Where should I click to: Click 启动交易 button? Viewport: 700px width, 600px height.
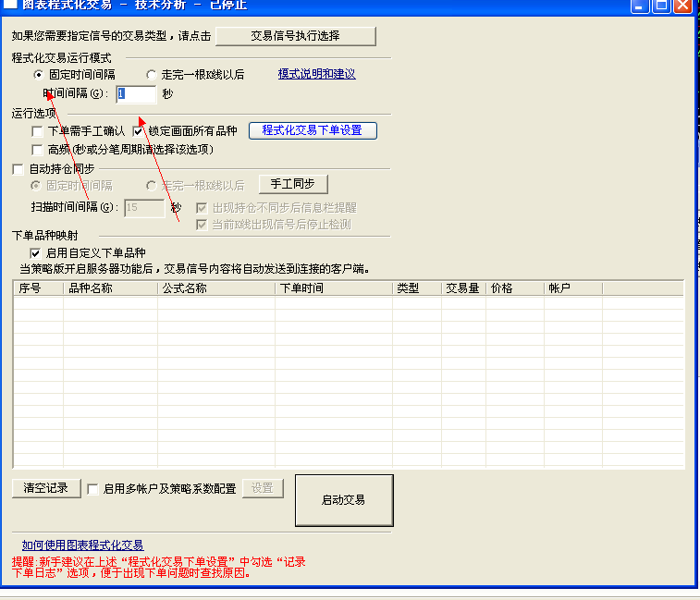point(344,500)
